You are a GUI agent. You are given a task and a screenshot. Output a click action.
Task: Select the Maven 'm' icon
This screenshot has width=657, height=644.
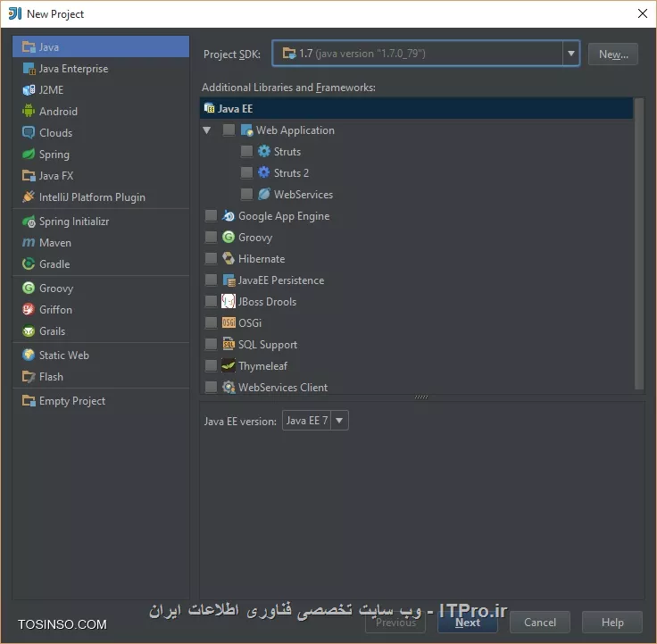[29, 242]
